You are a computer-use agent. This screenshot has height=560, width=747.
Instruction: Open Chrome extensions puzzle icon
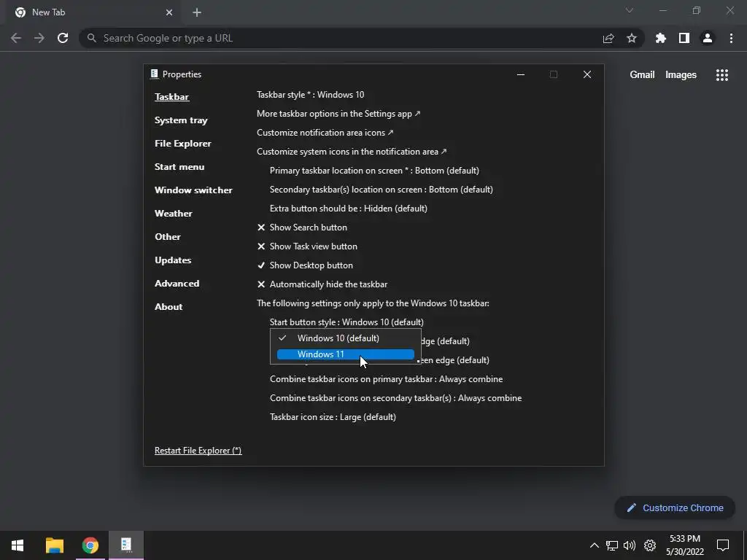[661, 38]
